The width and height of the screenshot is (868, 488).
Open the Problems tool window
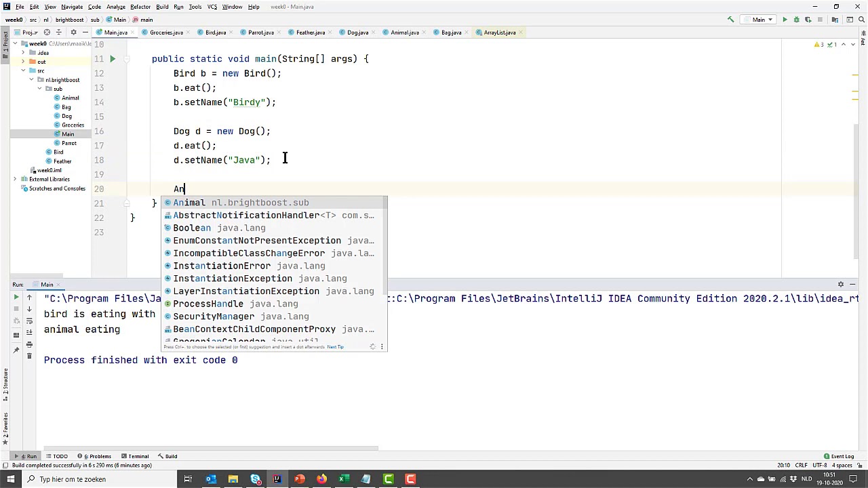click(94, 456)
